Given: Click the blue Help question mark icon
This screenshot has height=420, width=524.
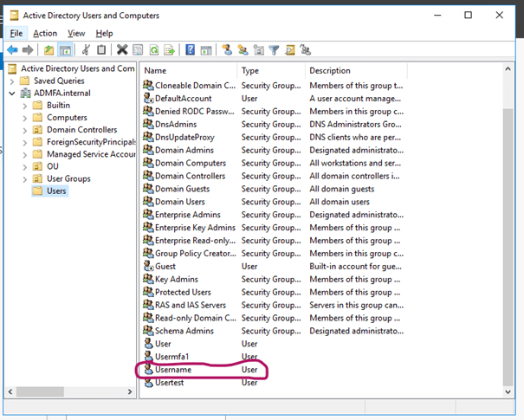Looking at the screenshot, I should point(191,50).
